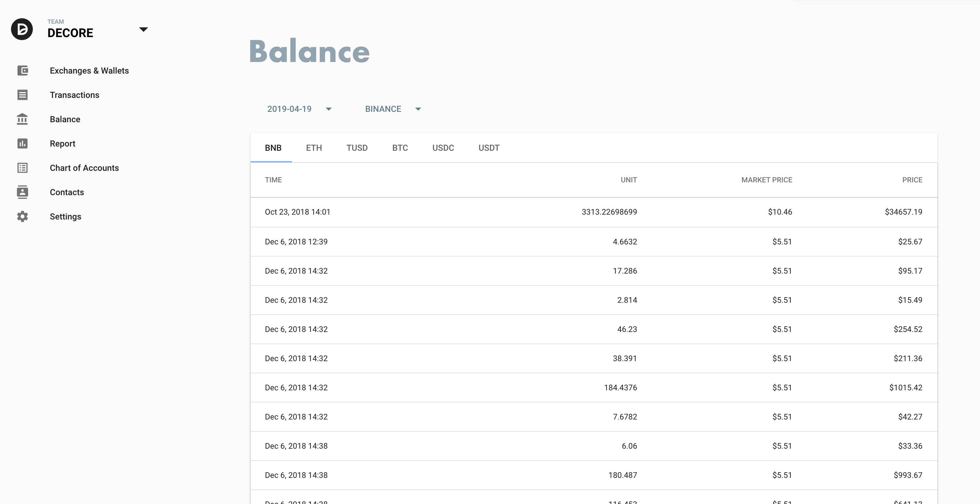Select the TUSD currency tab
The width and height of the screenshot is (980, 504).
pyautogui.click(x=356, y=148)
